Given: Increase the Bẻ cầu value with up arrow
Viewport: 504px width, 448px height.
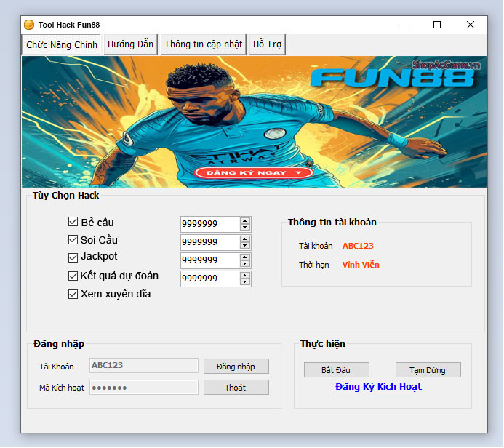Looking at the screenshot, I should click(245, 221).
